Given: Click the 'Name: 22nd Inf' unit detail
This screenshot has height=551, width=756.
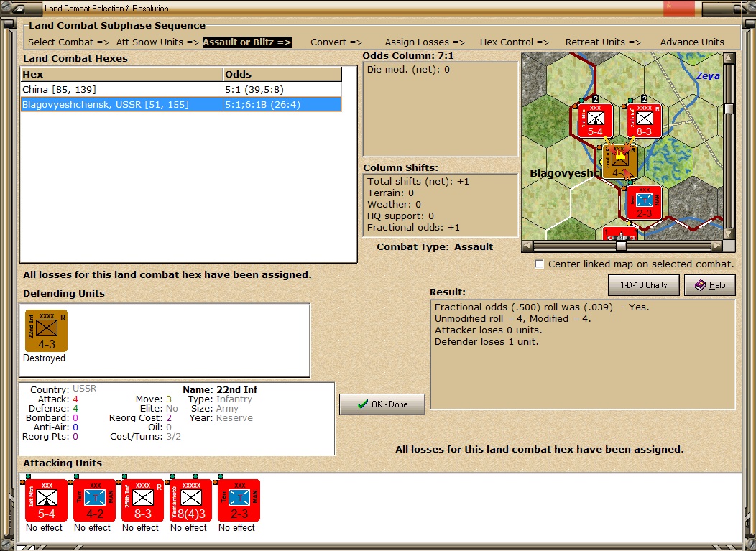Looking at the screenshot, I should (220, 389).
